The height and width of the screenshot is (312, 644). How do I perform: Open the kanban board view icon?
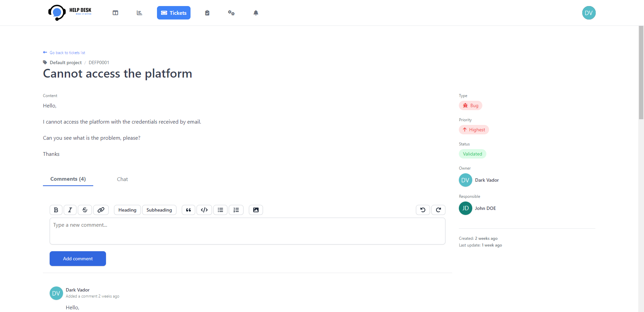point(115,13)
